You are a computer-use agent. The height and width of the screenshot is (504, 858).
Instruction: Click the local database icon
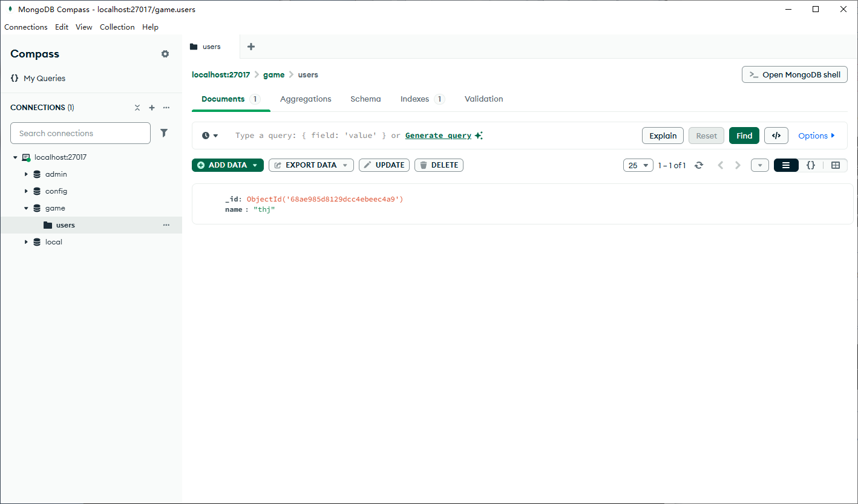coord(37,242)
